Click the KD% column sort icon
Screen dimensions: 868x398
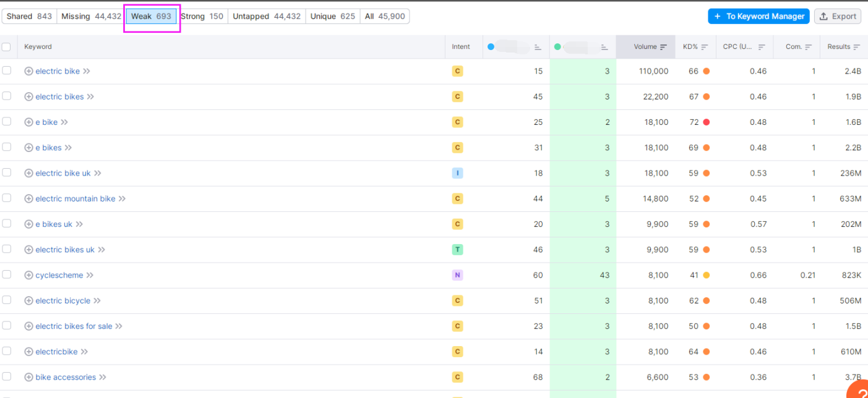pyautogui.click(x=704, y=47)
